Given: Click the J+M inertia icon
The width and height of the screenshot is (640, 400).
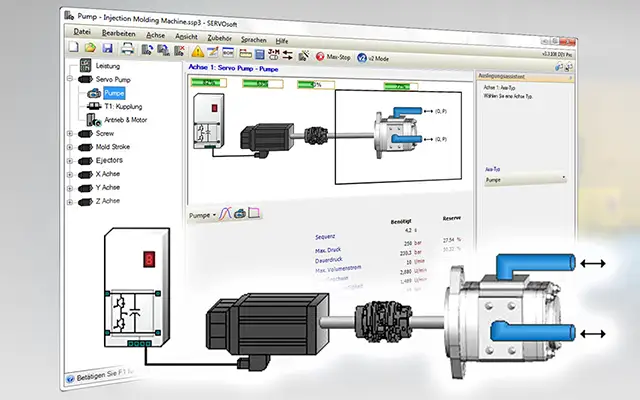Looking at the screenshot, I should coord(273,54).
